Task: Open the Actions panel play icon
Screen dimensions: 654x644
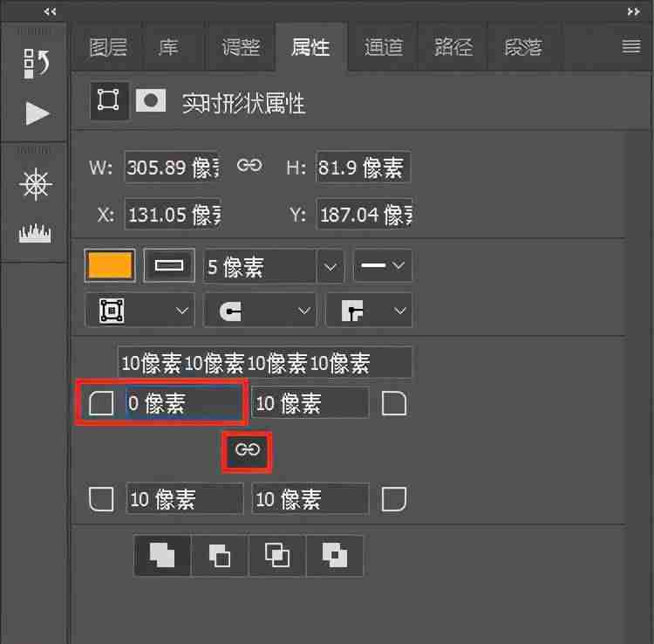Action: point(37,113)
